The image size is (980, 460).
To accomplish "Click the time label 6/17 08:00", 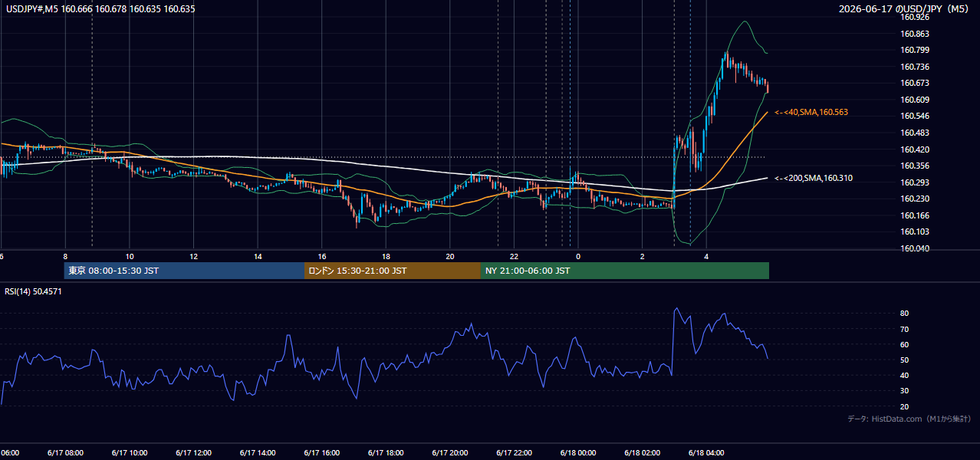I will click(65, 453).
